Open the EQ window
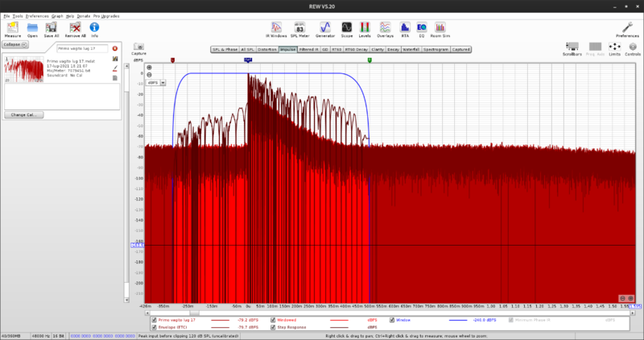The height and width of the screenshot is (340, 644). [x=421, y=28]
